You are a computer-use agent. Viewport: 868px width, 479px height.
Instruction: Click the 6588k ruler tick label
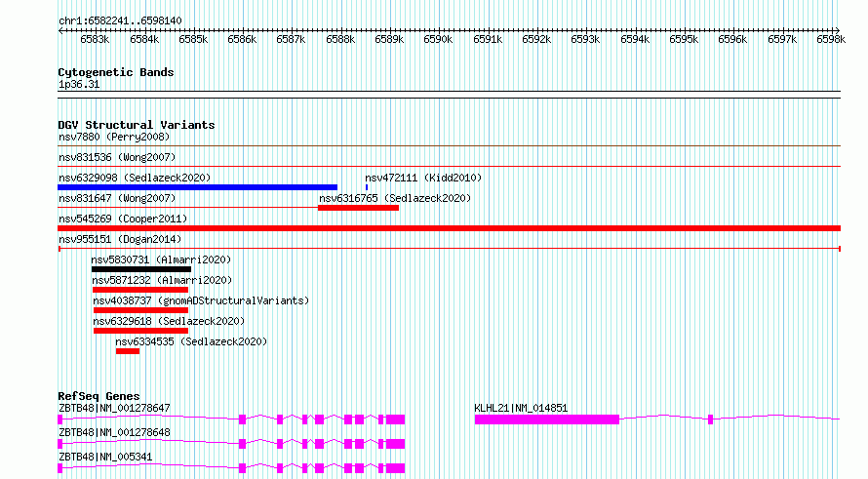click(340, 39)
